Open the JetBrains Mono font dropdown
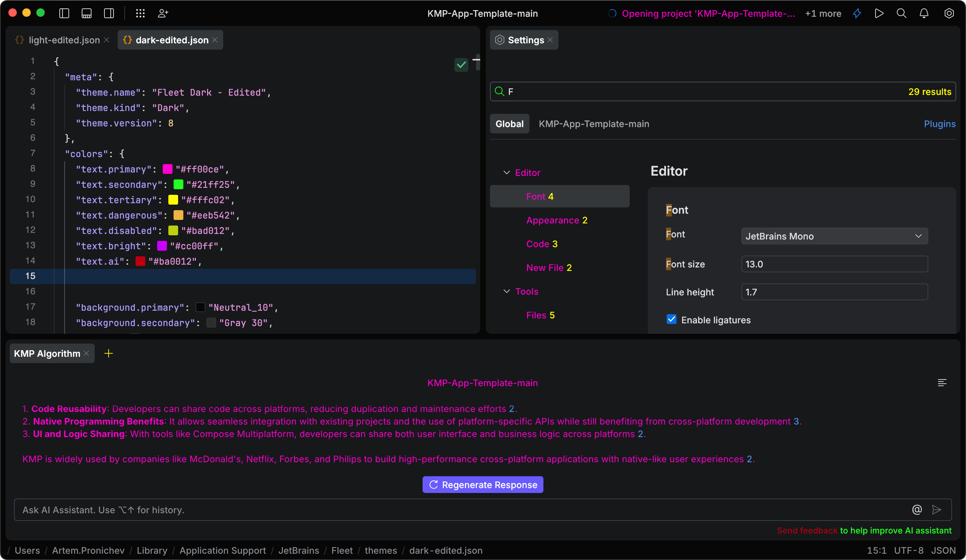The height and width of the screenshot is (560, 966). click(x=834, y=236)
